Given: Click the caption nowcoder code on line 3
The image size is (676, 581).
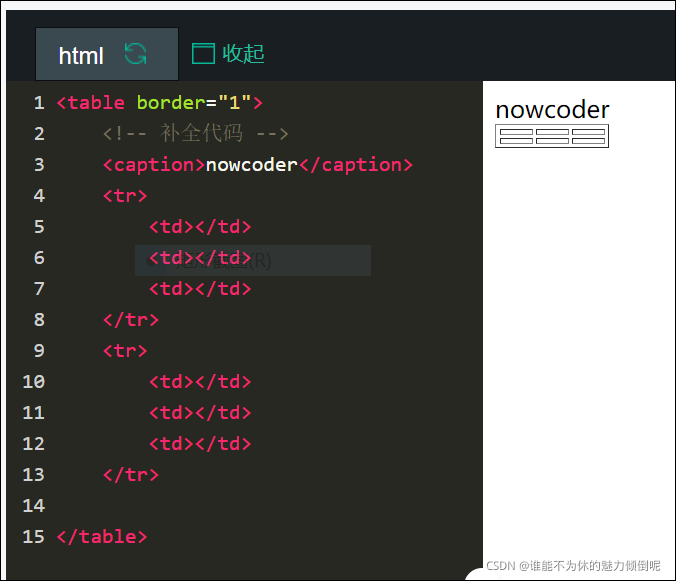Looking at the screenshot, I should coord(257,165).
